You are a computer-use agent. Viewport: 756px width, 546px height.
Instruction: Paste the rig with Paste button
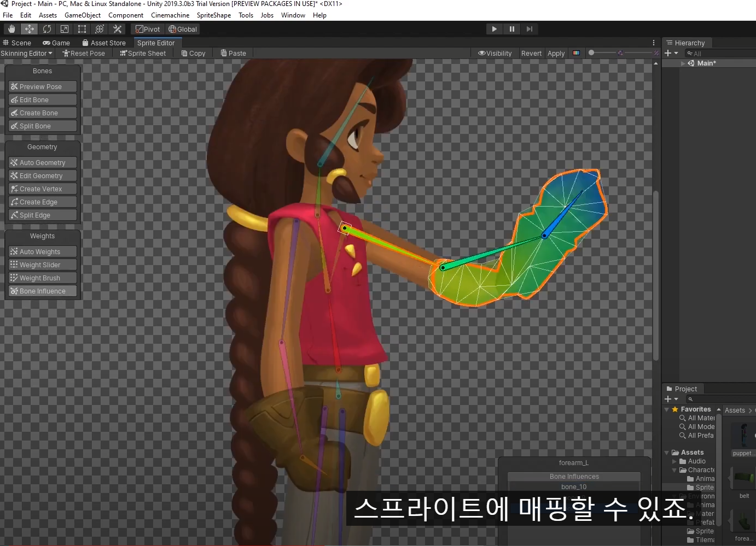click(234, 53)
